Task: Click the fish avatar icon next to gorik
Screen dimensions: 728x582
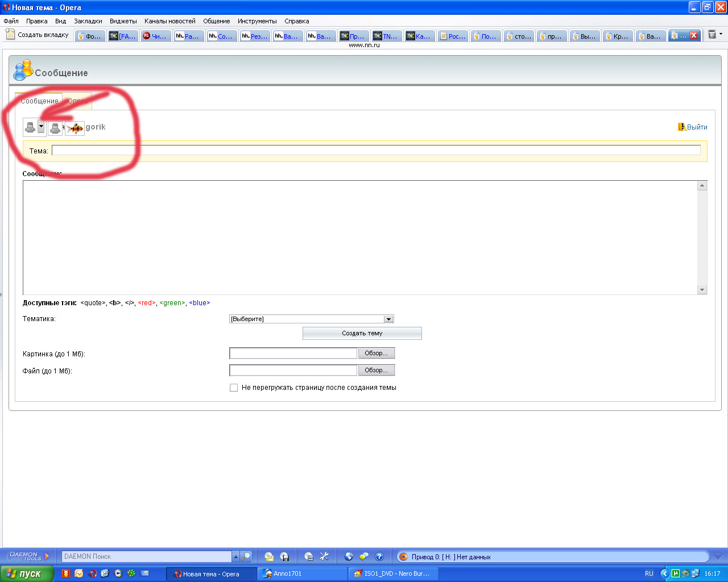Action: click(x=75, y=128)
